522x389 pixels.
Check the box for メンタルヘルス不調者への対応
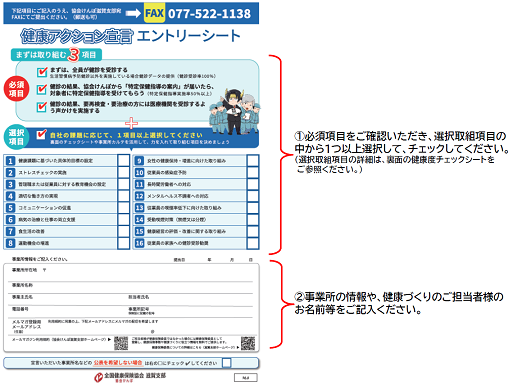(x=253, y=196)
